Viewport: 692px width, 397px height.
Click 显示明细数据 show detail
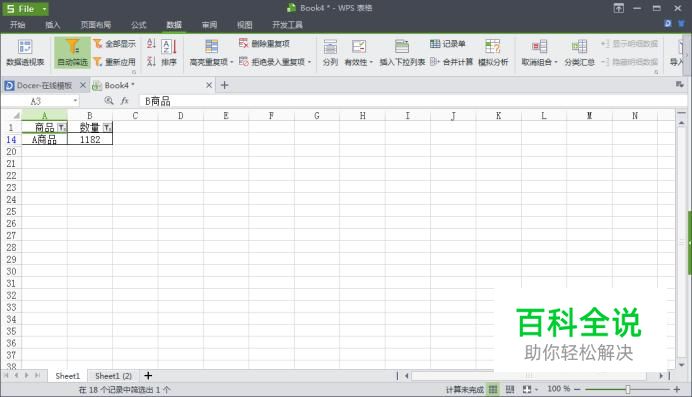629,44
